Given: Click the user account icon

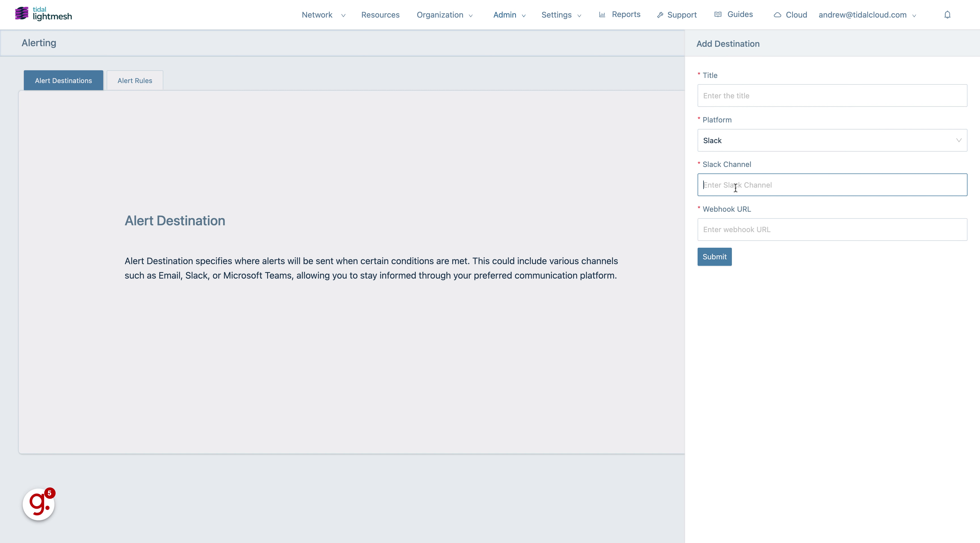Looking at the screenshot, I should click(867, 15).
